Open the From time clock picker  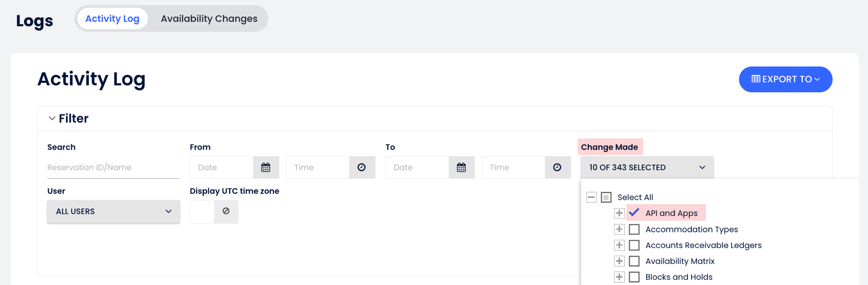362,168
